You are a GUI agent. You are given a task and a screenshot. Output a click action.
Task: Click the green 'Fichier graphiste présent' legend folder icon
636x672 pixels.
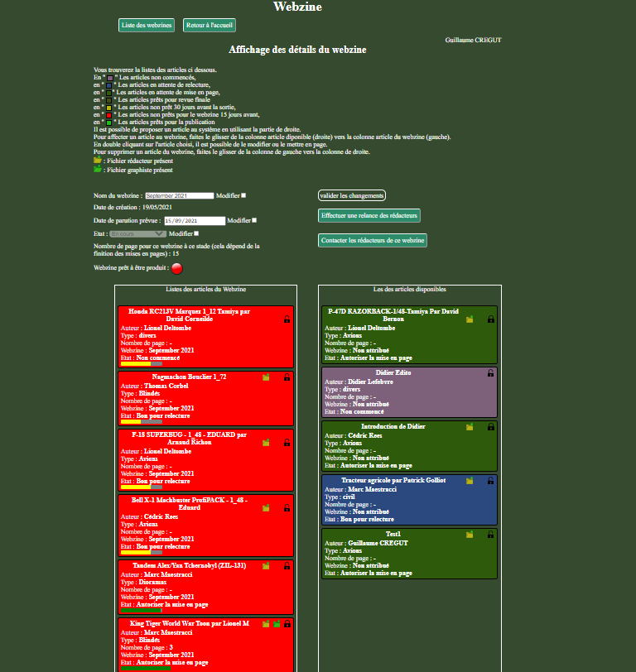[x=98, y=170]
